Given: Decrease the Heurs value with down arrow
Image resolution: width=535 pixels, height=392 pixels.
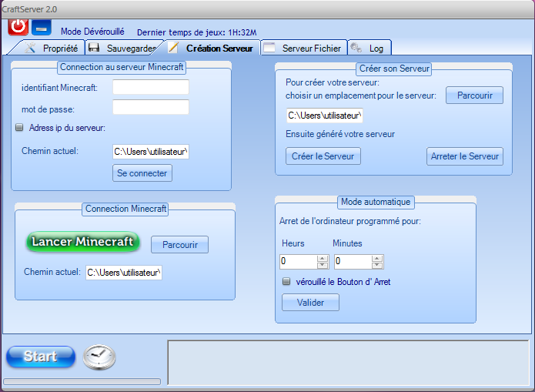Looking at the screenshot, I should click(323, 265).
